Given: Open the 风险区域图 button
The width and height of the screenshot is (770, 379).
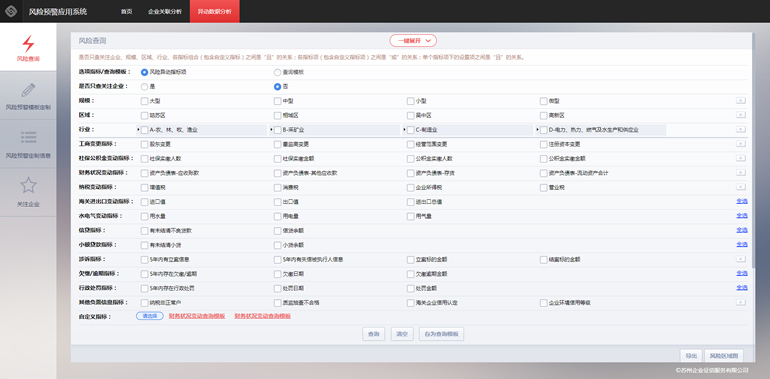Looking at the screenshot, I should tap(723, 356).
